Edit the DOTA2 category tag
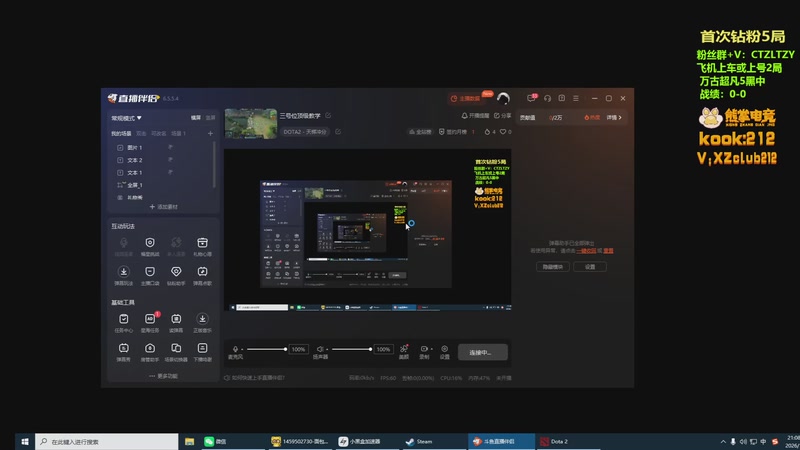This screenshot has height=450, width=800. click(338, 132)
